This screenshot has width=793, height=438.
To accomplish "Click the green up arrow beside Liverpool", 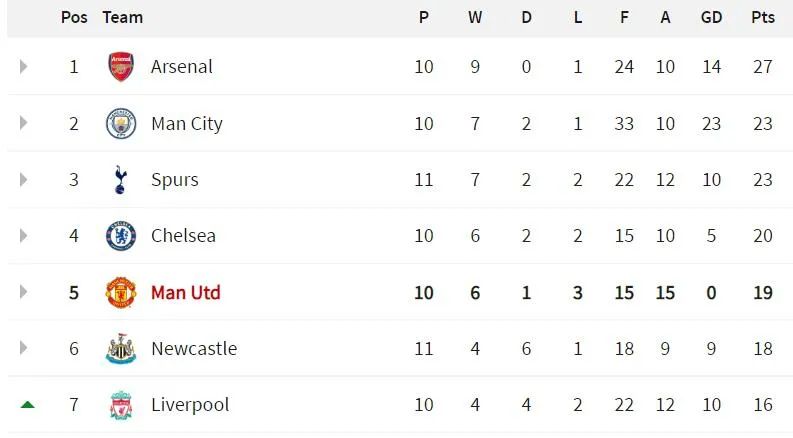I will pyautogui.click(x=28, y=404).
